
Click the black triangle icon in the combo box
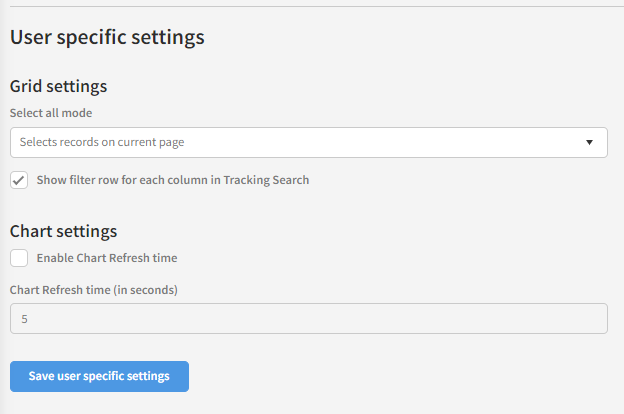589,142
